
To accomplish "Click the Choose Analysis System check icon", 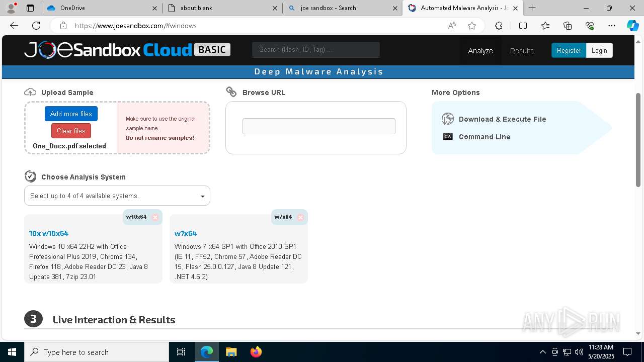I will 30,176.
